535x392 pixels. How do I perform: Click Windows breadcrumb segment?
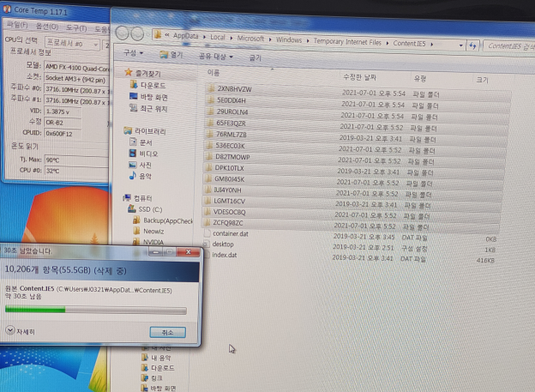coord(289,39)
